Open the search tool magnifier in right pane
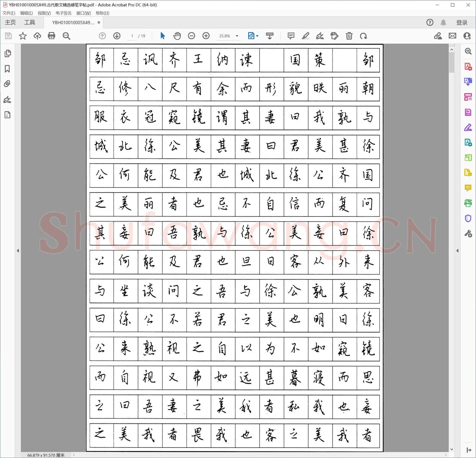The image size is (476, 458). (x=468, y=51)
